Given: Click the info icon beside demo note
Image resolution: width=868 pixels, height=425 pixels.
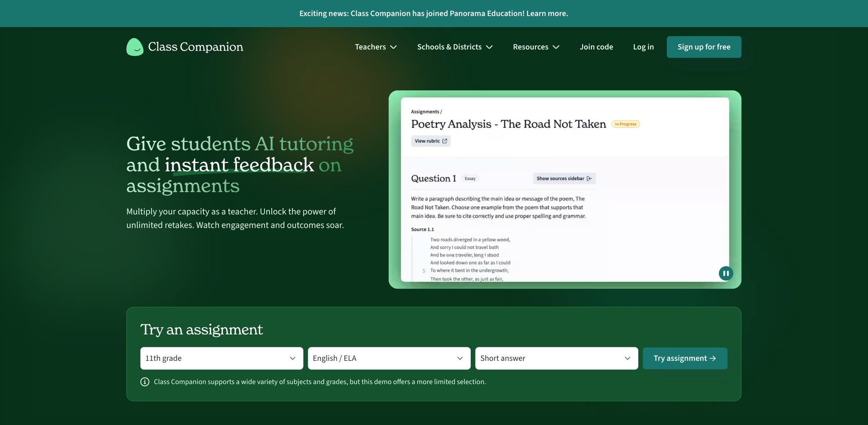Looking at the screenshot, I should click(x=145, y=382).
